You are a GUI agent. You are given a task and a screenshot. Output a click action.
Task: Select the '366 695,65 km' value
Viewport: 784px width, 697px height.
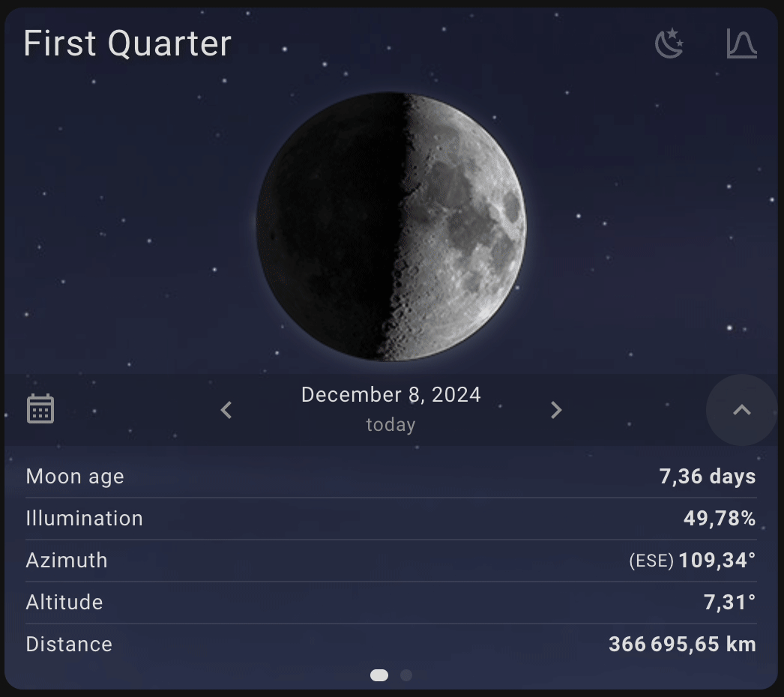pos(682,645)
